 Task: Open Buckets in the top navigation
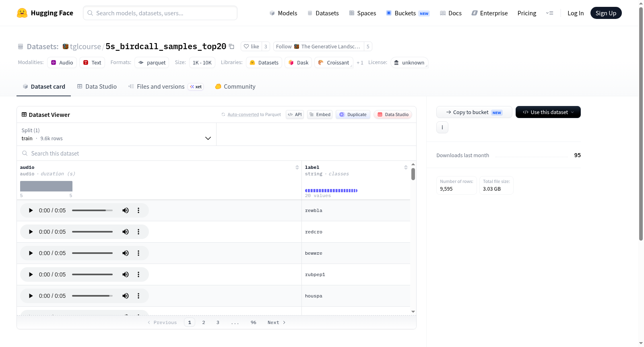click(x=408, y=13)
